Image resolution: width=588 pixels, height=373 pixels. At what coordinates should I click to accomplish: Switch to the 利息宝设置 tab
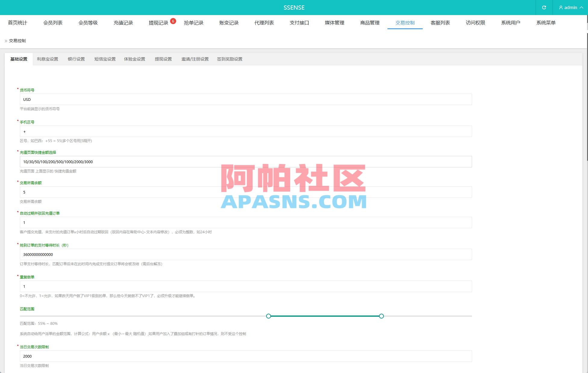47,59
